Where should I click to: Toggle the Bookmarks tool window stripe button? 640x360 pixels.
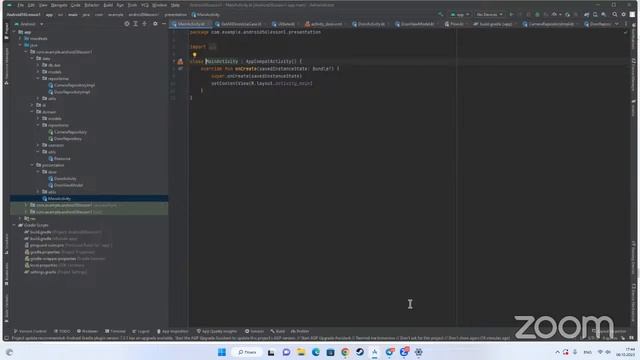(x=6, y=273)
